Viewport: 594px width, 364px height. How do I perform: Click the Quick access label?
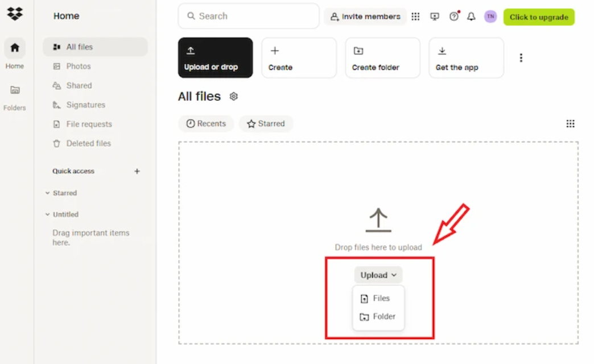tap(73, 171)
